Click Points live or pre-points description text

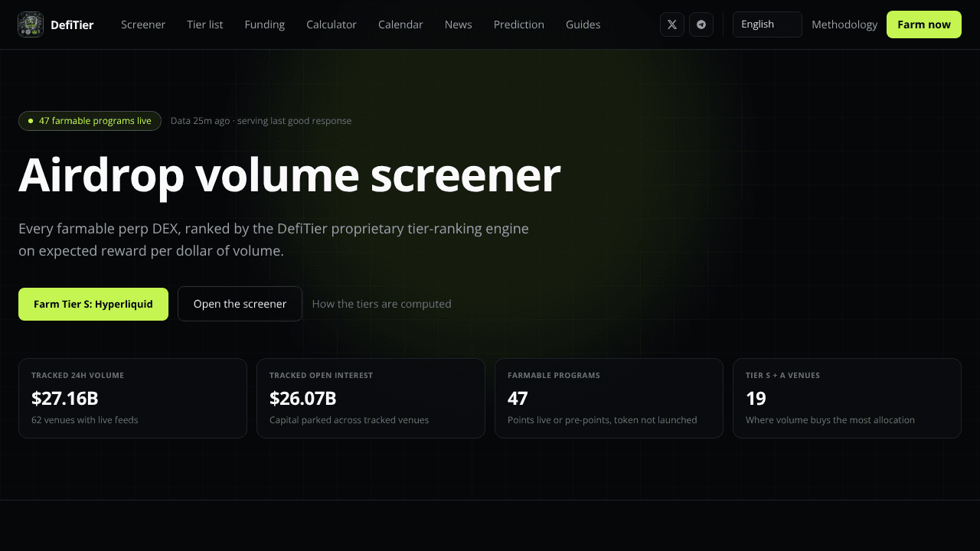[x=603, y=420]
